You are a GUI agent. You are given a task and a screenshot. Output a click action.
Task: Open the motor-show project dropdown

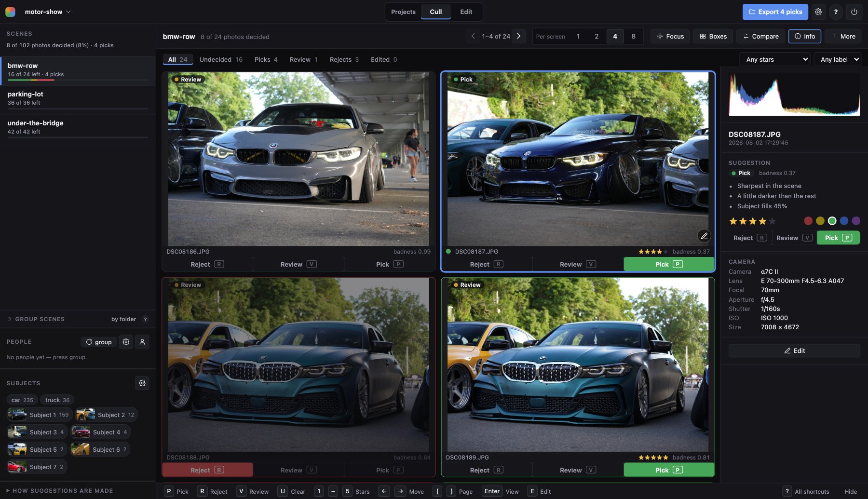click(x=47, y=12)
